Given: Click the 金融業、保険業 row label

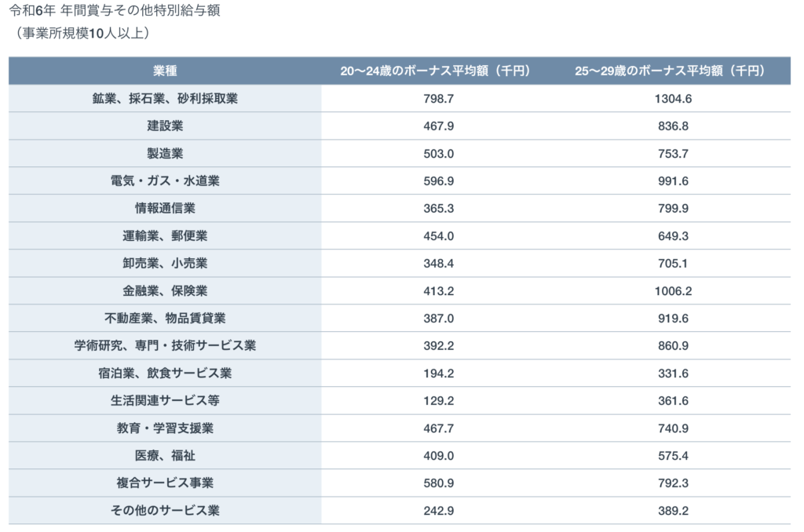Looking at the screenshot, I should pyautogui.click(x=165, y=291).
